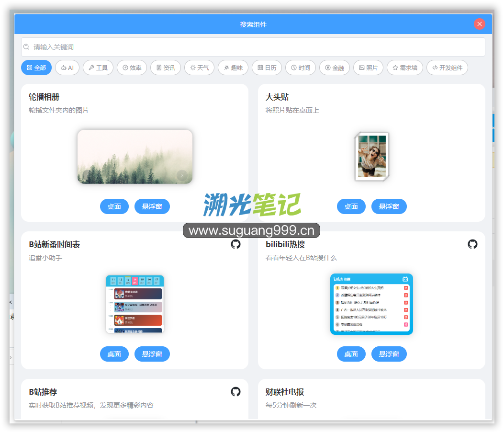The height and width of the screenshot is (433, 504).
Task: Select the 天气 category tab
Action: point(199,68)
